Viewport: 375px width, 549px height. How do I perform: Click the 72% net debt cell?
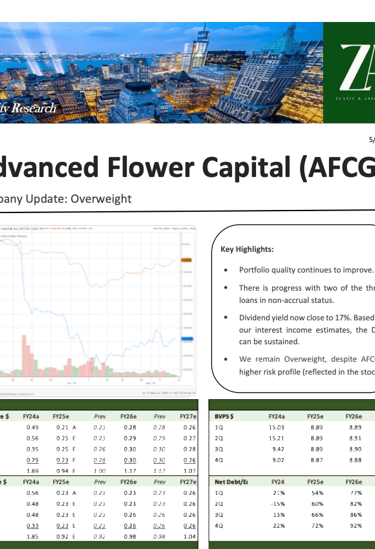coord(317,526)
